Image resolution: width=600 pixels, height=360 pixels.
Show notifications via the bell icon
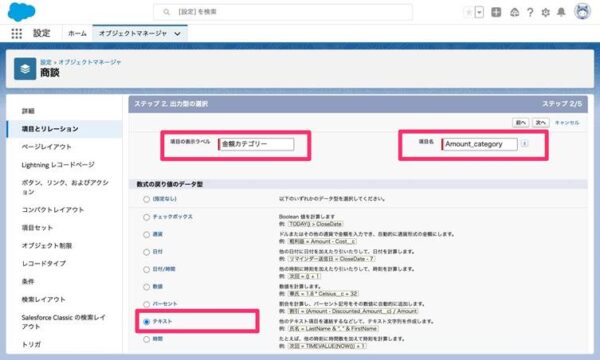click(x=561, y=12)
